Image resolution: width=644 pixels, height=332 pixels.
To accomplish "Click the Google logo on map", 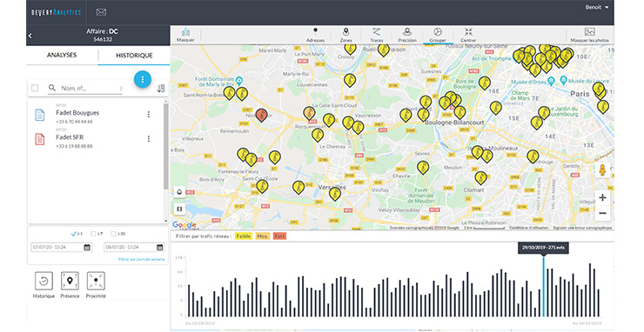I will pyautogui.click(x=184, y=225).
